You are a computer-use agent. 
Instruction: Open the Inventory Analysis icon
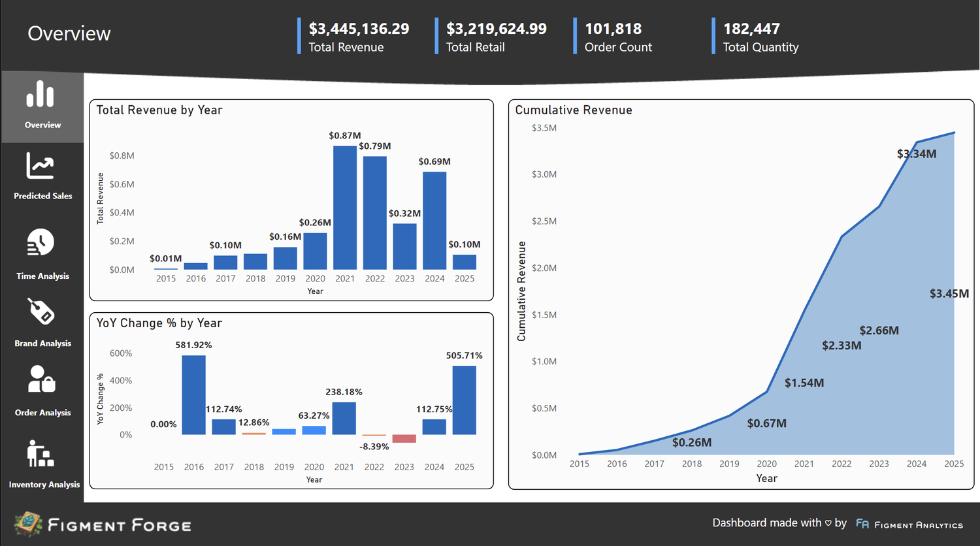click(x=41, y=453)
